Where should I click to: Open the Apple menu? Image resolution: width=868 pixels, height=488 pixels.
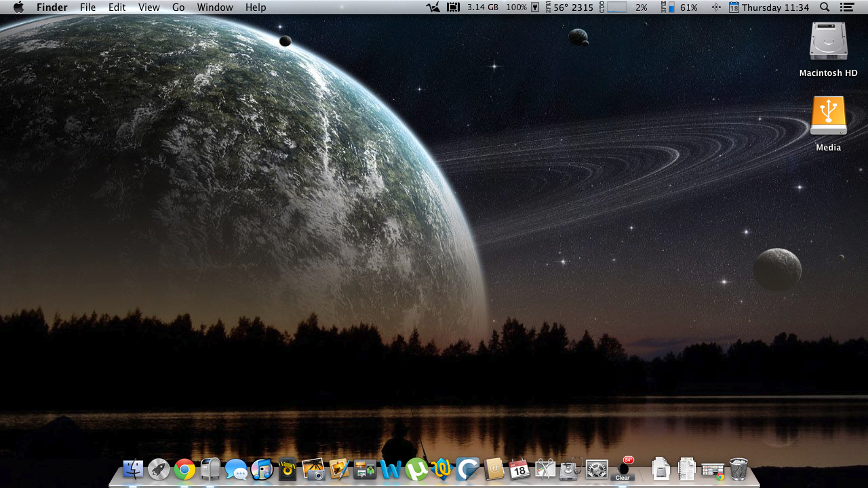18,7
